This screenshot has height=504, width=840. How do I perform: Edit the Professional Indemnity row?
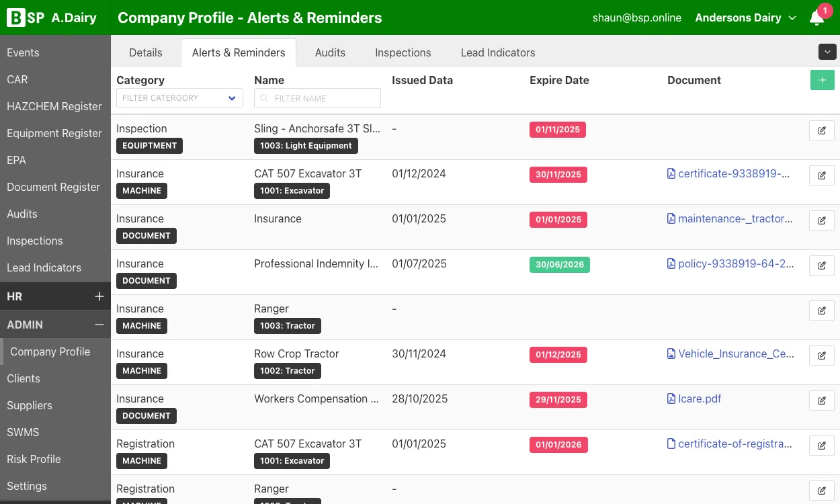(x=822, y=265)
